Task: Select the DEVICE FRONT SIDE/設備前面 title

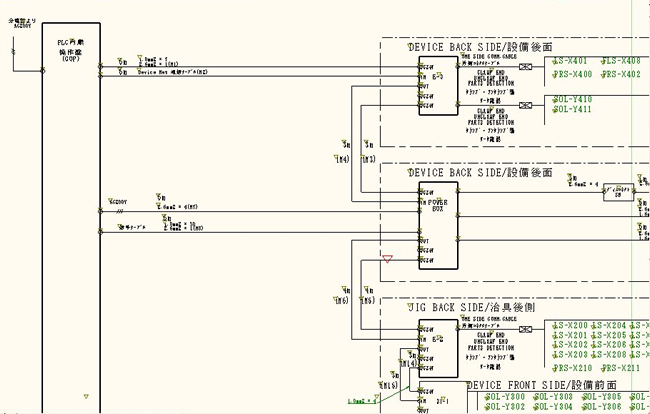Action: (542, 385)
